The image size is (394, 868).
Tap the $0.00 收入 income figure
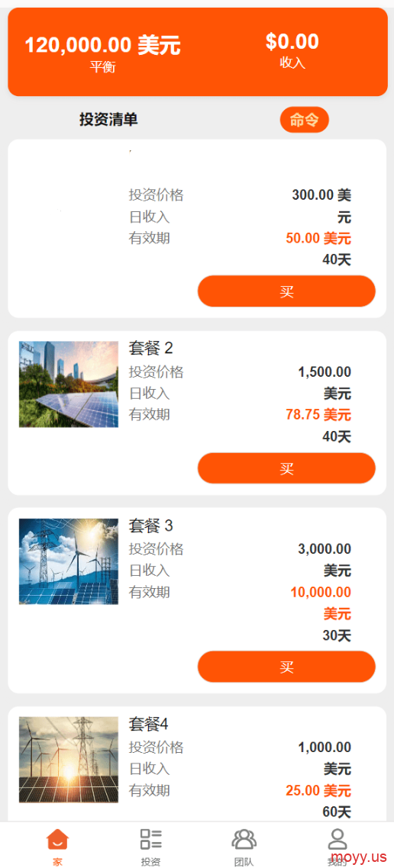pyautogui.click(x=292, y=41)
